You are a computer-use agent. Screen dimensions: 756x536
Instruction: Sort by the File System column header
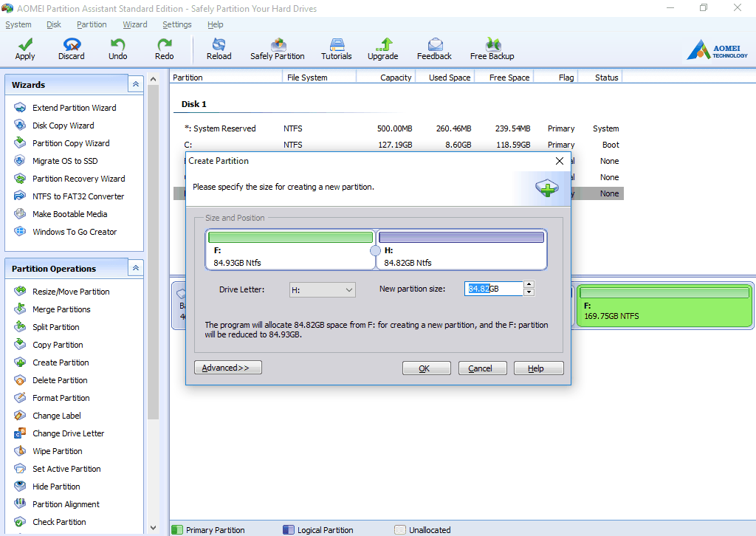[319, 78]
